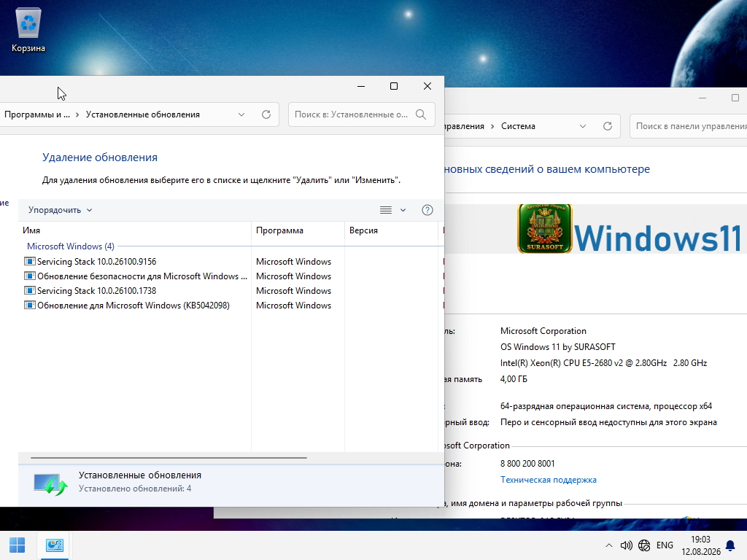
Task: Select Обновление для Microsoft Windows (KB5042098) row
Action: pyautogui.click(x=231, y=306)
